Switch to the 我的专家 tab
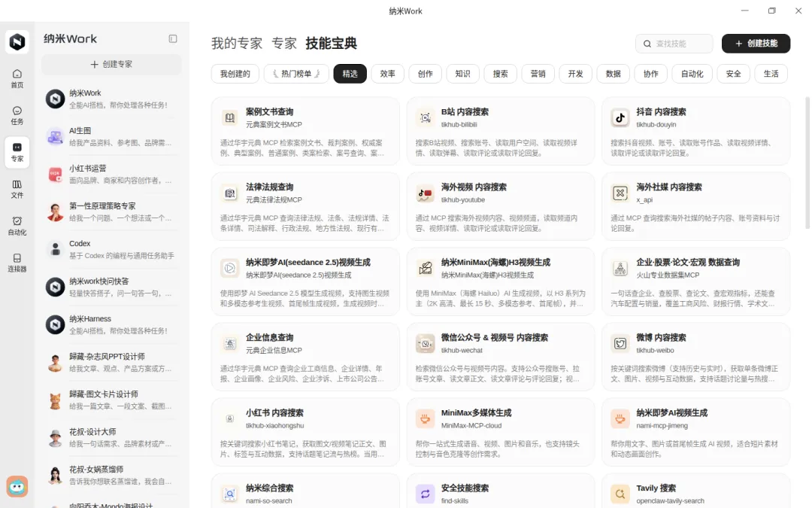812x508 pixels. [x=237, y=43]
